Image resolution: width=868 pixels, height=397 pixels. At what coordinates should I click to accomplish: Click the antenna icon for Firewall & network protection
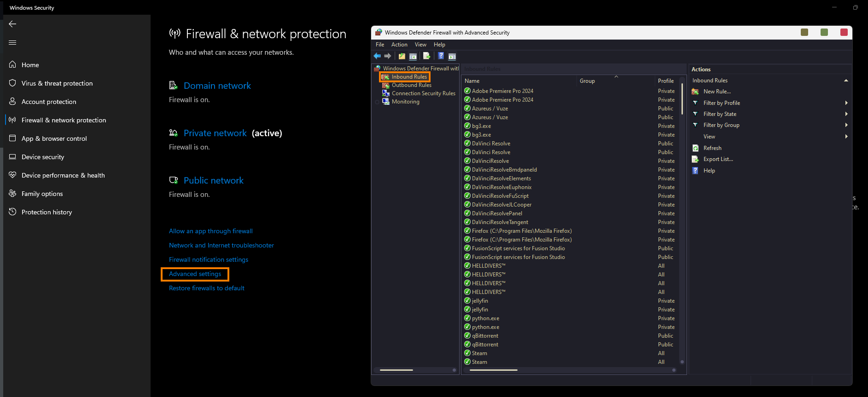pyautogui.click(x=12, y=120)
